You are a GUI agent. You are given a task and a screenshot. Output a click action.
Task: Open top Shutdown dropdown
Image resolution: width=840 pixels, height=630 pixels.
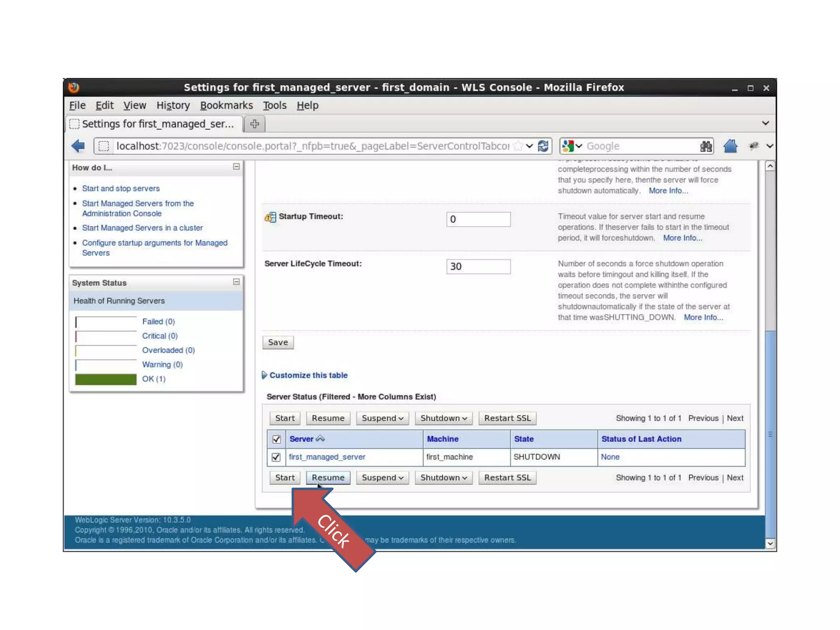[443, 418]
